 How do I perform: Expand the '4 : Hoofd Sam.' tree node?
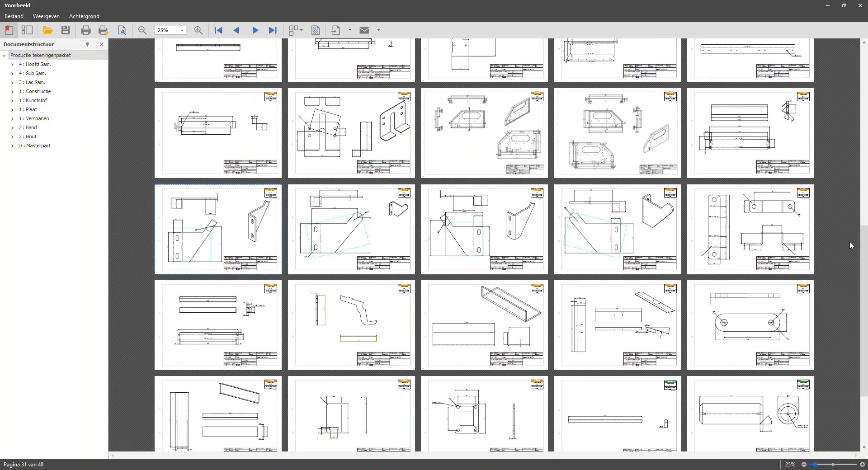[12, 65]
